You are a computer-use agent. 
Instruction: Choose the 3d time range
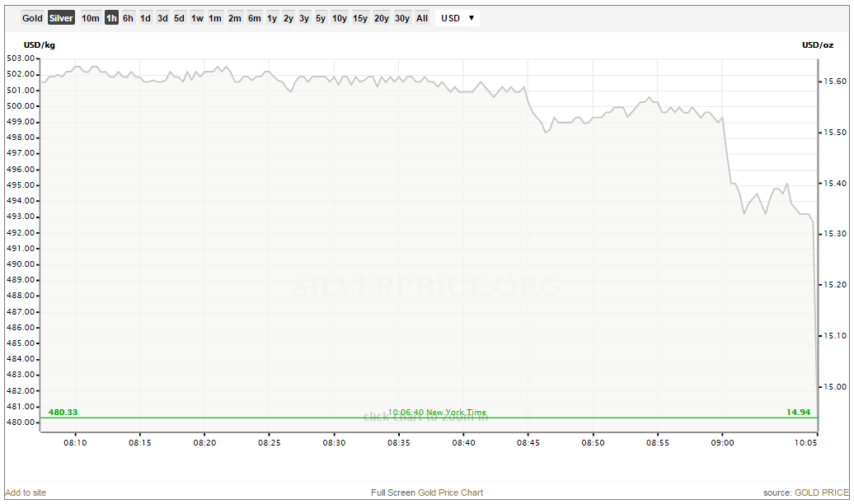pyautogui.click(x=162, y=18)
